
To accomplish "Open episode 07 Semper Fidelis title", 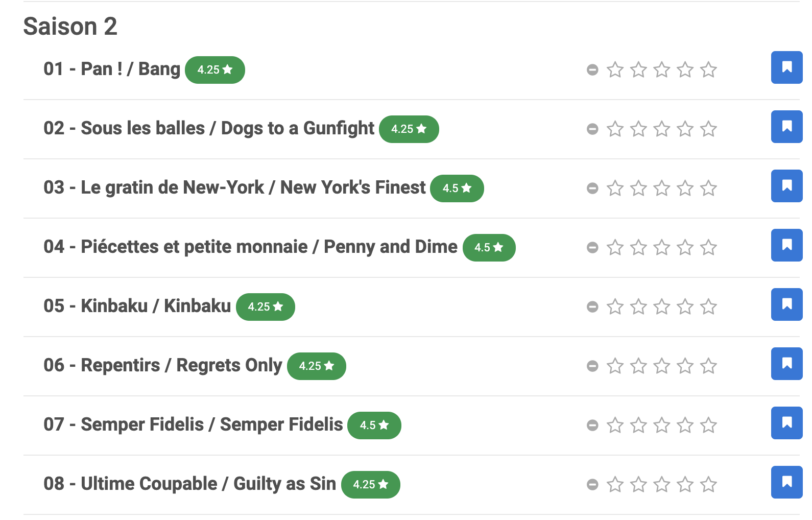I will coord(193,424).
